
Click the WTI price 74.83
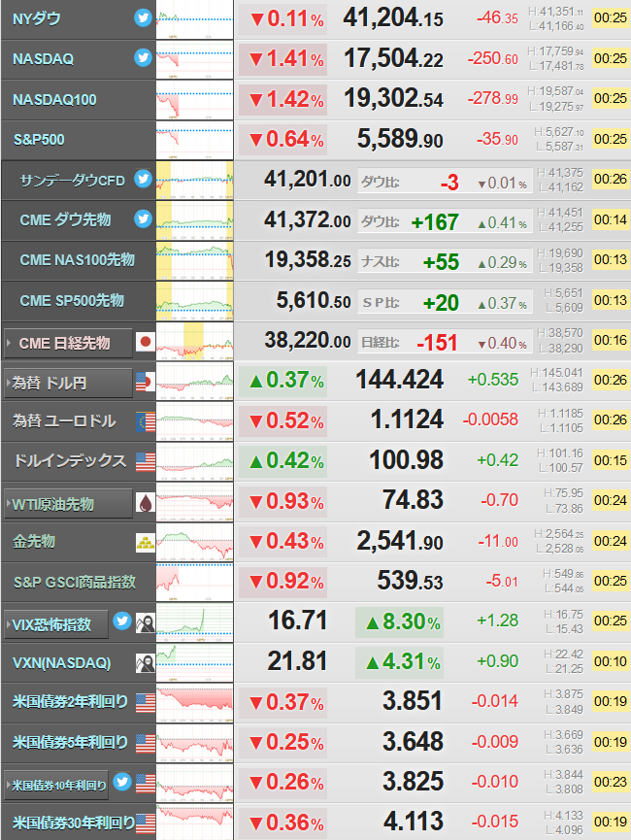pos(413,500)
